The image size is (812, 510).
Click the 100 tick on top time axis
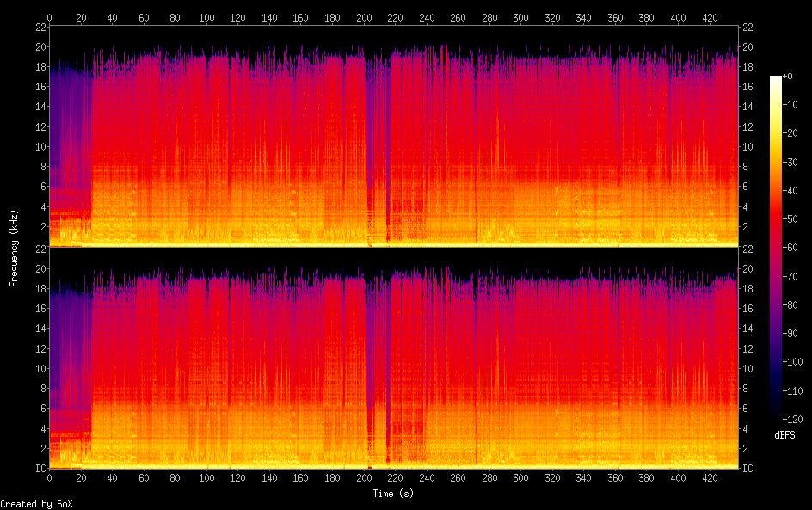pos(206,17)
